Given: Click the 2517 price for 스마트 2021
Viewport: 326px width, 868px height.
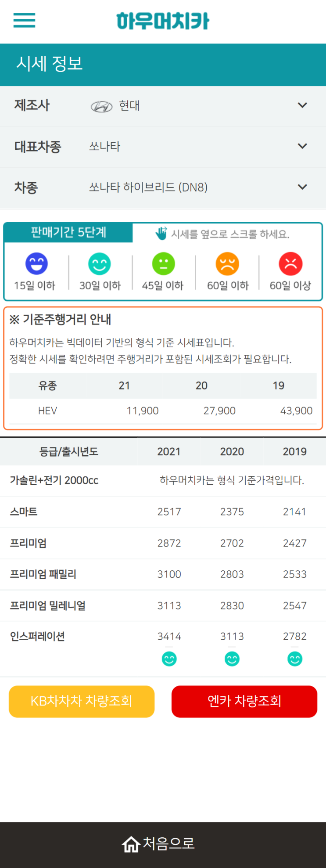Looking at the screenshot, I should point(169,511).
